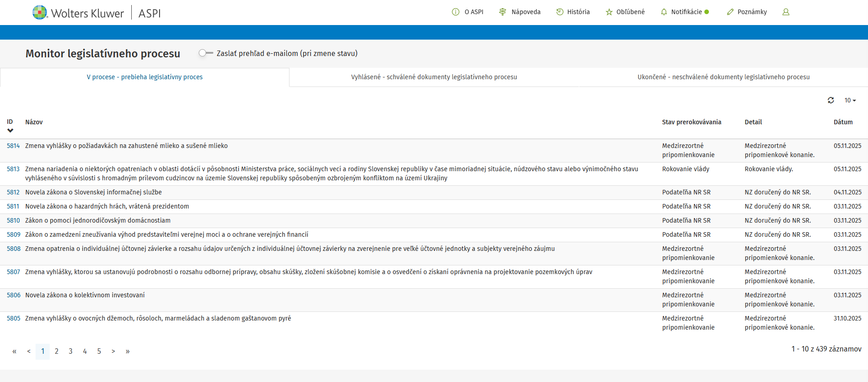Image resolution: width=868 pixels, height=382 pixels.
Task: Open Nápoveda help signpost icon
Action: 502,12
